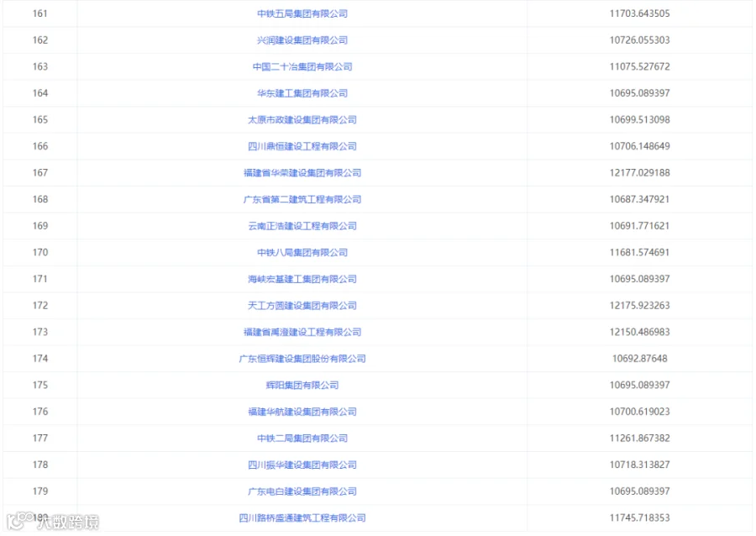Select the value 11681.574691
The height and width of the screenshot is (536, 756).
pyautogui.click(x=639, y=252)
